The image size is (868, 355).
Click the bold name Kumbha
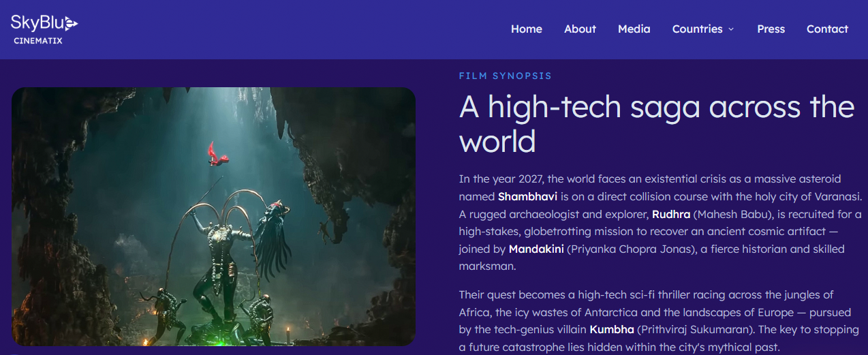pyautogui.click(x=612, y=330)
